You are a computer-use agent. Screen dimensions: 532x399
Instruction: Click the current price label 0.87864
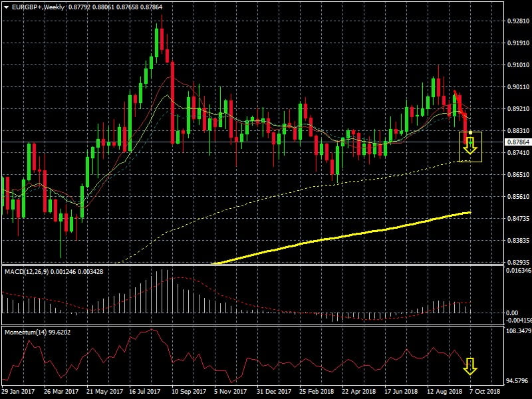(517, 142)
